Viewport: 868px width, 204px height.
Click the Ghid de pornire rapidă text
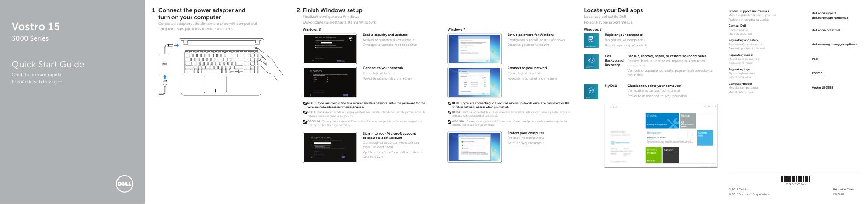[x=36, y=75]
